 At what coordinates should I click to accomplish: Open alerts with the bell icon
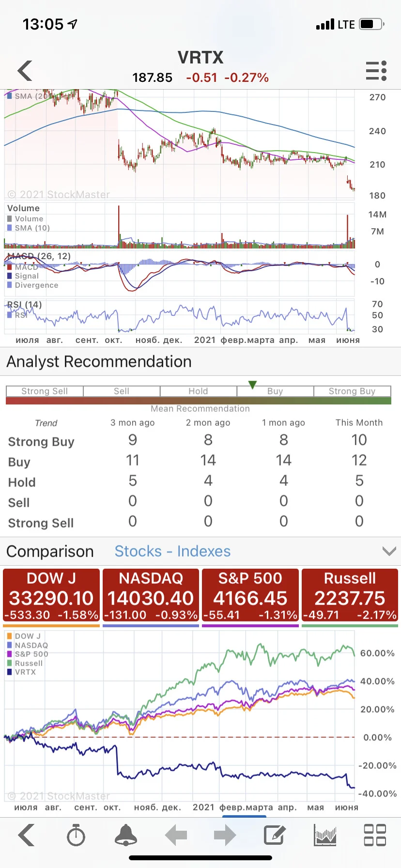point(126,835)
